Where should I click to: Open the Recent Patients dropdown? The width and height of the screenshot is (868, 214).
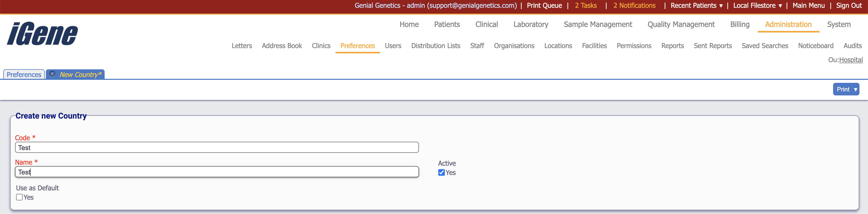point(696,6)
